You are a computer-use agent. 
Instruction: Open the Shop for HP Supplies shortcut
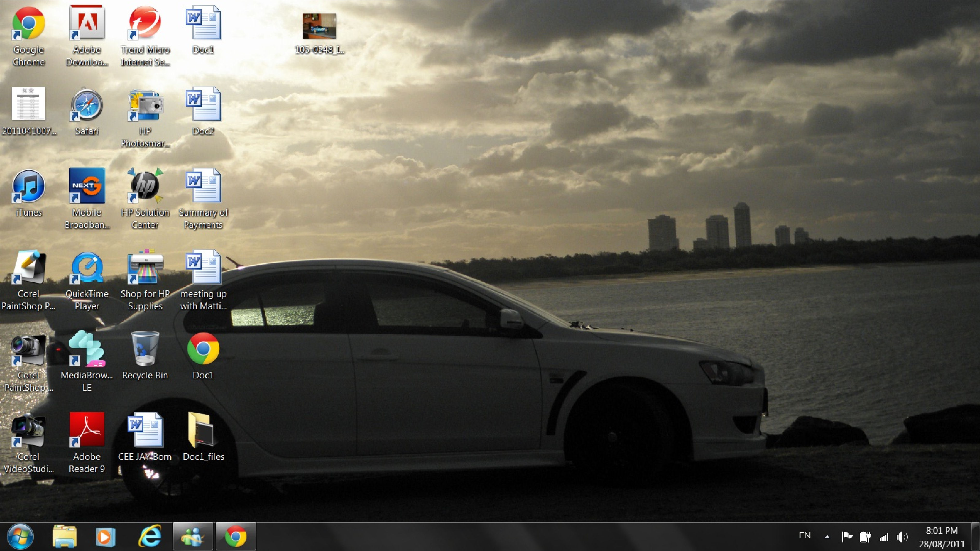[x=145, y=280]
